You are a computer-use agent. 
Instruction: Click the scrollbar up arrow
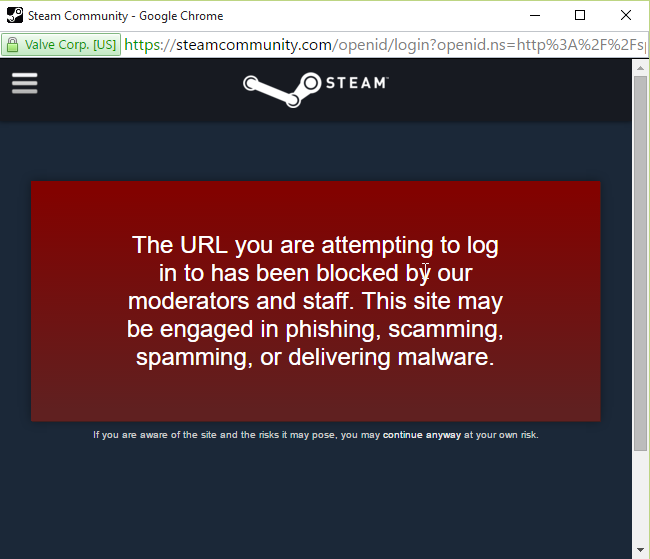click(x=640, y=68)
